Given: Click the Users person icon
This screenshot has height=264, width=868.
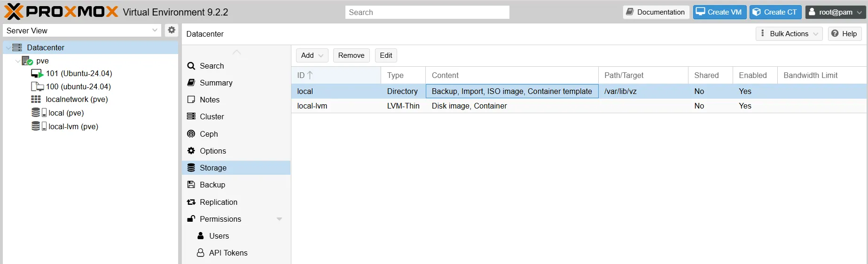Looking at the screenshot, I should (201, 236).
